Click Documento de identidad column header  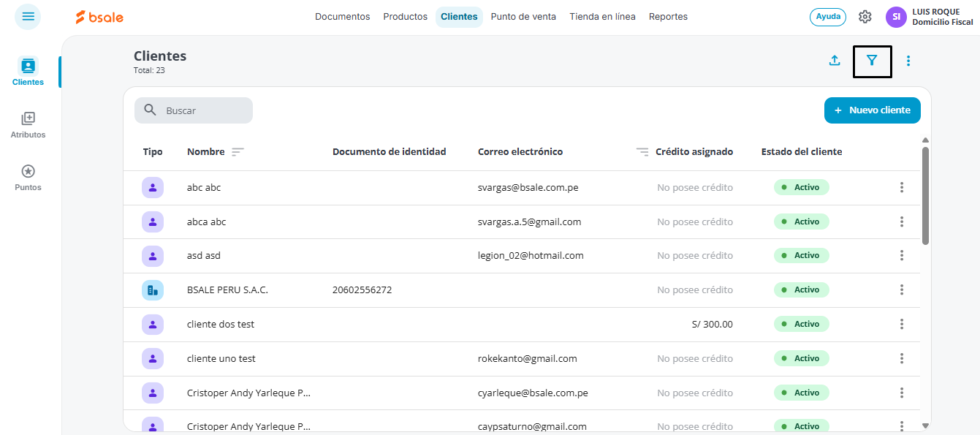click(x=389, y=152)
